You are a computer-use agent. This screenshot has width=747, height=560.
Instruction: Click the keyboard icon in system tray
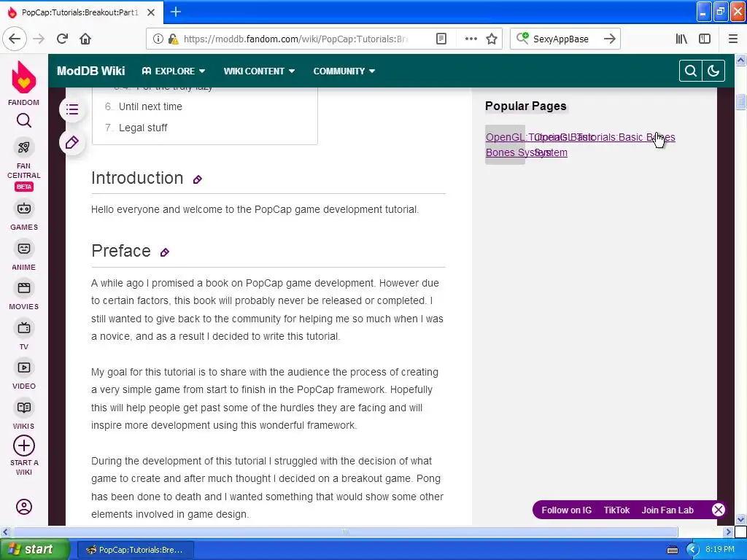[672, 550]
